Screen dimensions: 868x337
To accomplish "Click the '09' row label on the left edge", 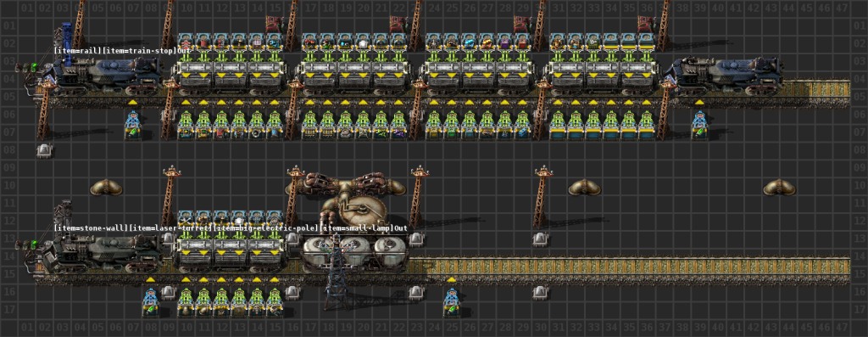I will point(8,168).
